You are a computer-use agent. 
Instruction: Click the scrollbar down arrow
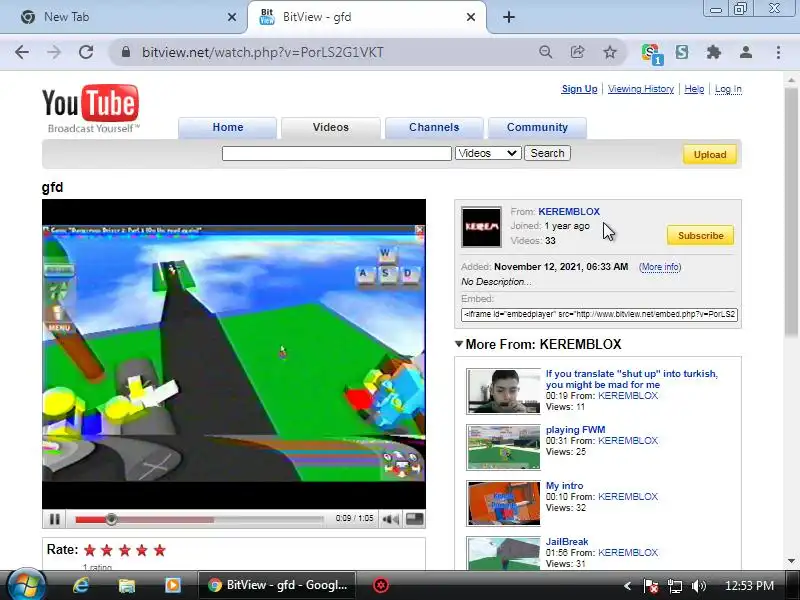pyautogui.click(x=791, y=561)
